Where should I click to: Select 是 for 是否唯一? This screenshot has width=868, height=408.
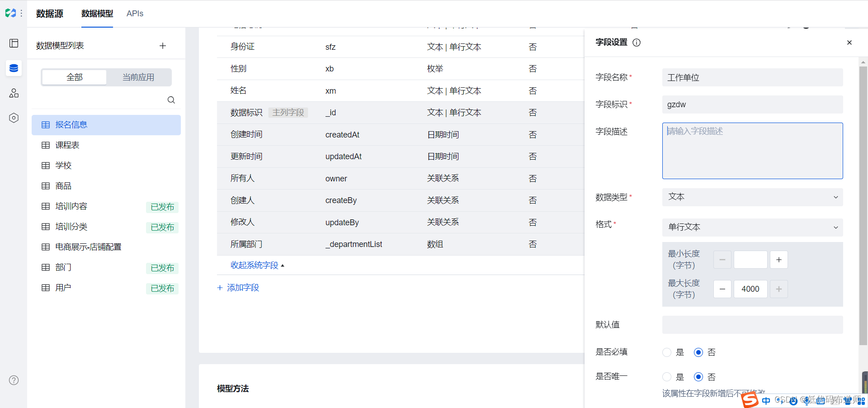click(667, 377)
